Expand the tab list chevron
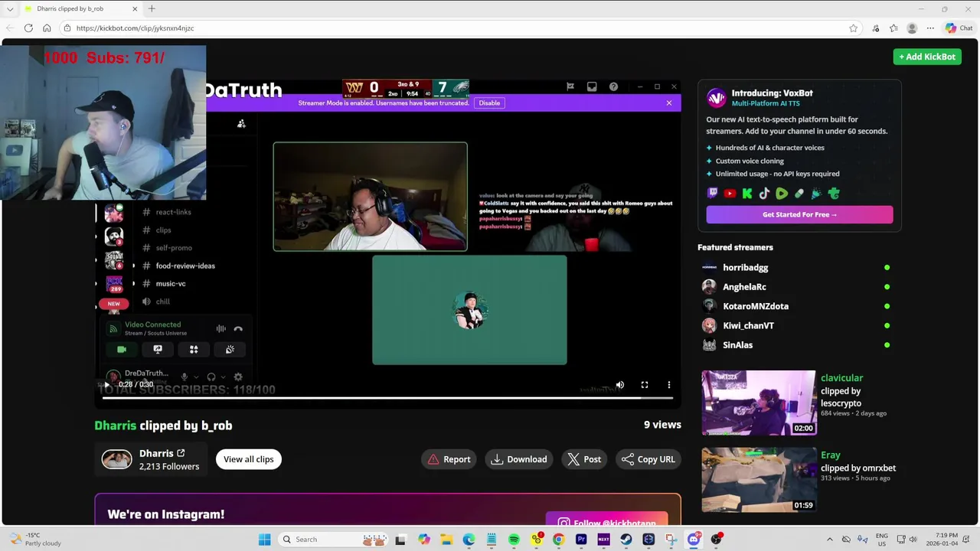980x551 pixels. point(10,8)
